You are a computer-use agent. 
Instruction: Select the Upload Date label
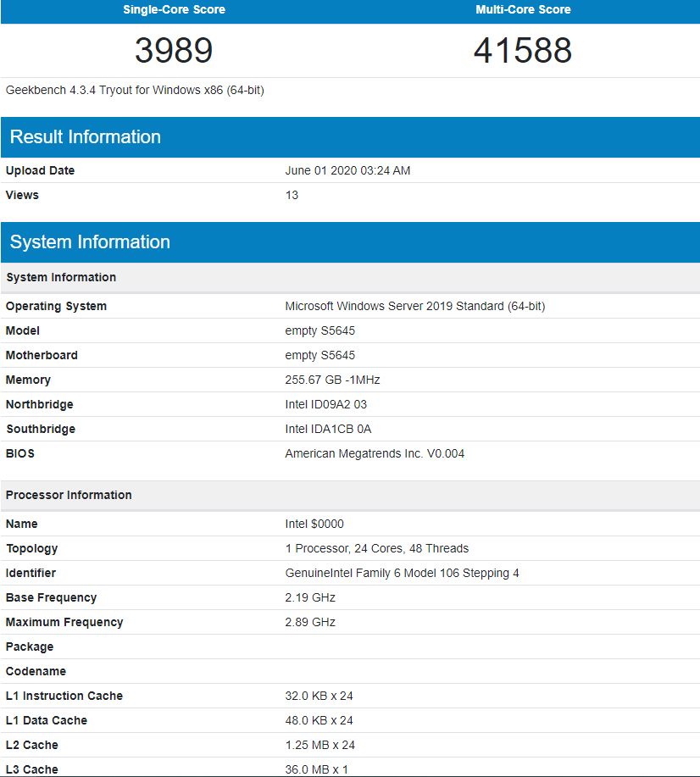pos(40,170)
